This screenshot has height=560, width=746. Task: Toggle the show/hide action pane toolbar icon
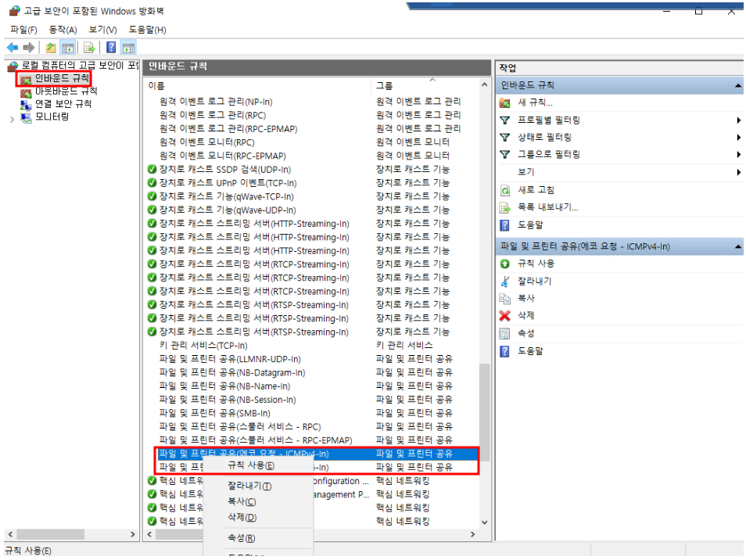[128, 48]
